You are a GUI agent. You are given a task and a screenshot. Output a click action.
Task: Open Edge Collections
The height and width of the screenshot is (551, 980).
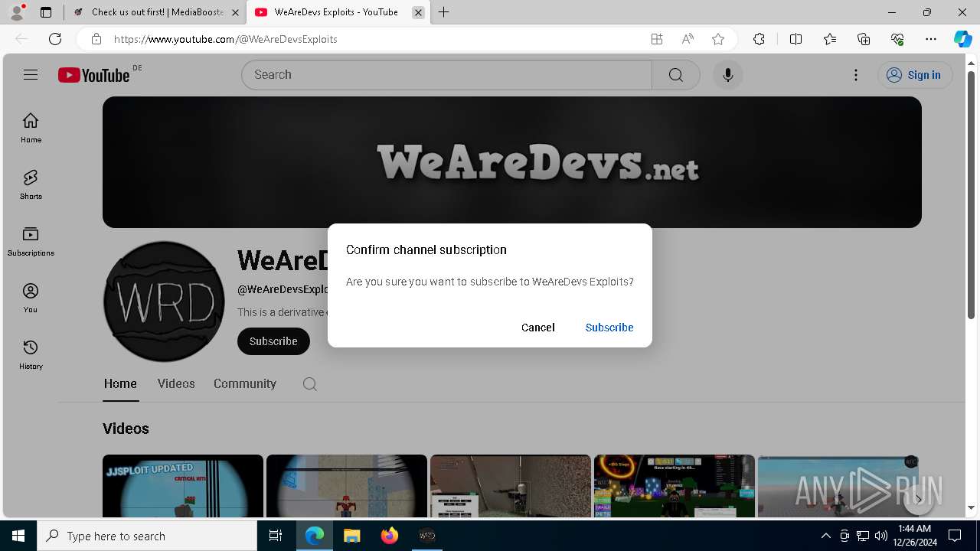point(864,39)
